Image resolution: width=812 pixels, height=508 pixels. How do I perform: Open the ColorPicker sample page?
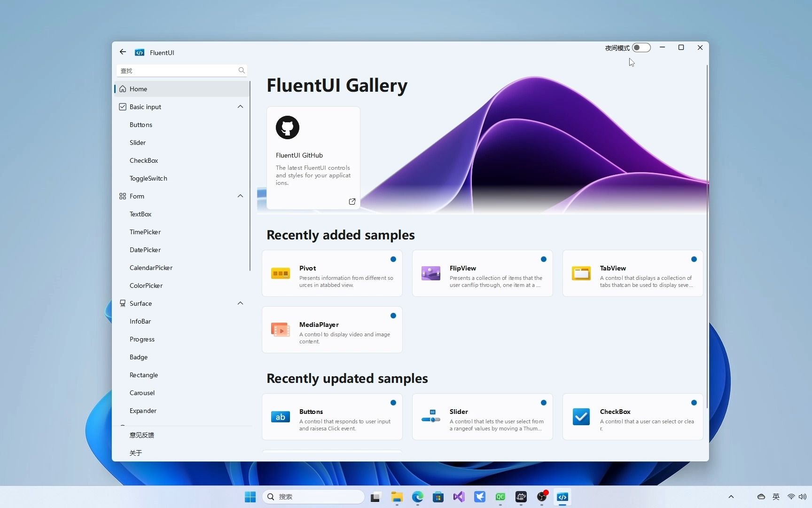click(146, 286)
